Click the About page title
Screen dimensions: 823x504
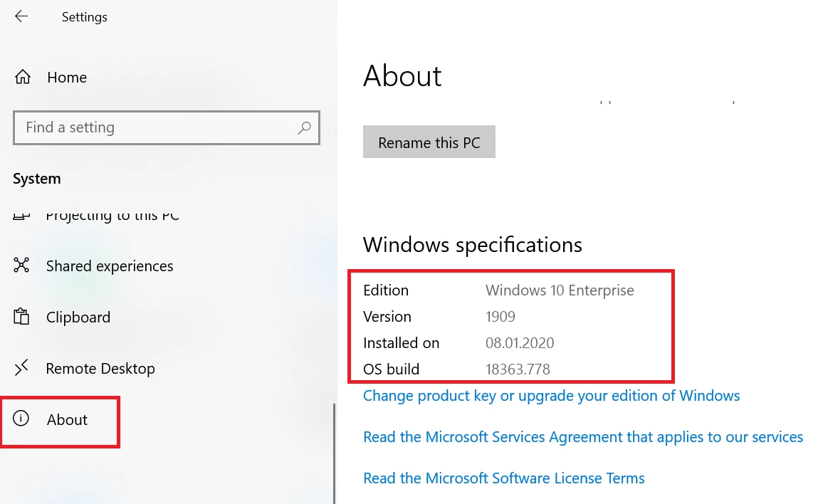[402, 75]
